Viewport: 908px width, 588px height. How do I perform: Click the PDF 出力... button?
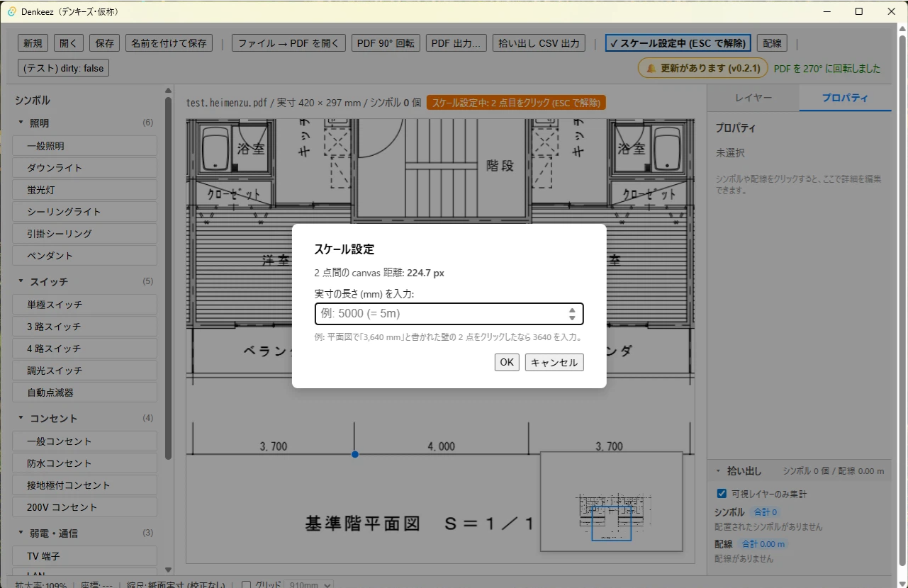[456, 43]
